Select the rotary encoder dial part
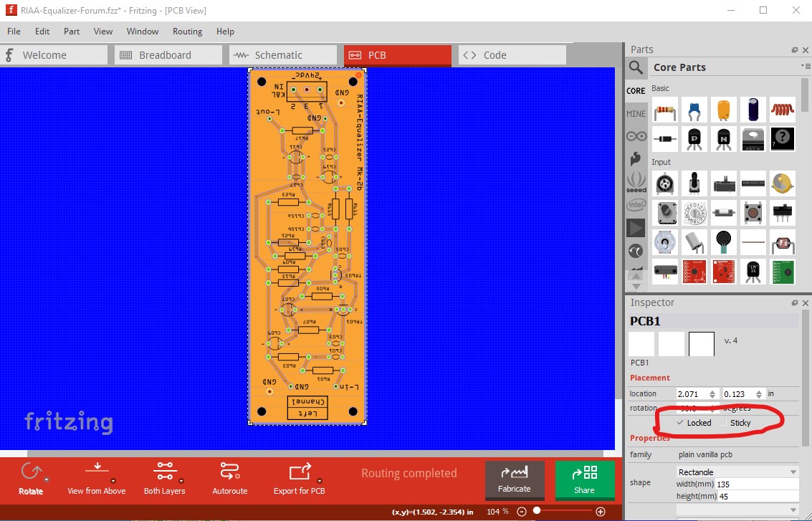The image size is (812, 521). tap(694, 213)
